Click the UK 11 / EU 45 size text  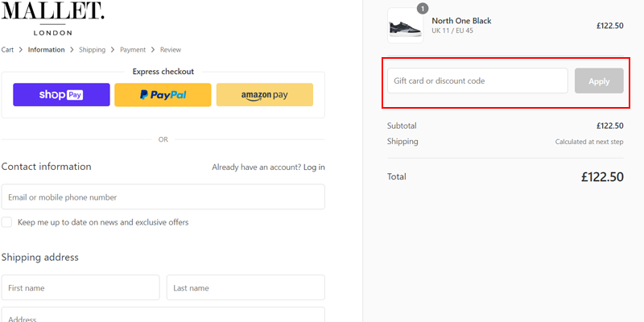tap(452, 31)
